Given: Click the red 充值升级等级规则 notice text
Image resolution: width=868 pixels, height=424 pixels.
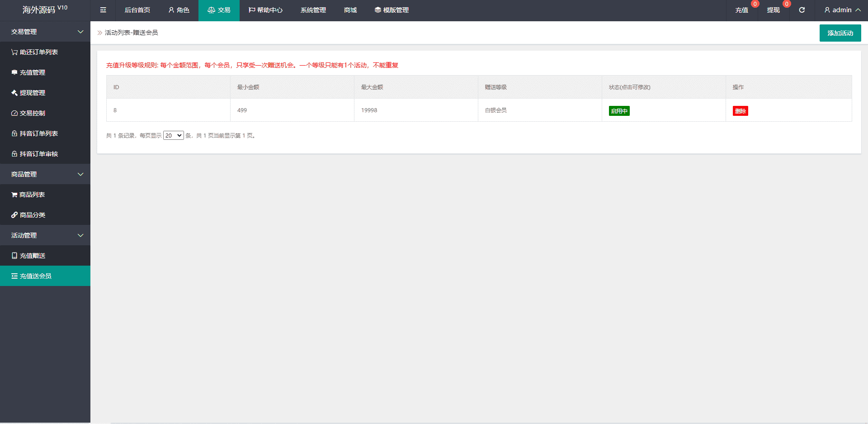Looking at the screenshot, I should point(252,65).
